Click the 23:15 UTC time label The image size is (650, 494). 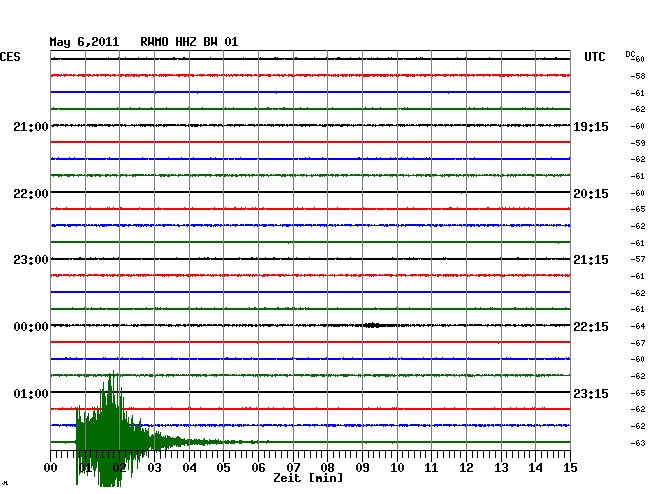pyautogui.click(x=591, y=393)
